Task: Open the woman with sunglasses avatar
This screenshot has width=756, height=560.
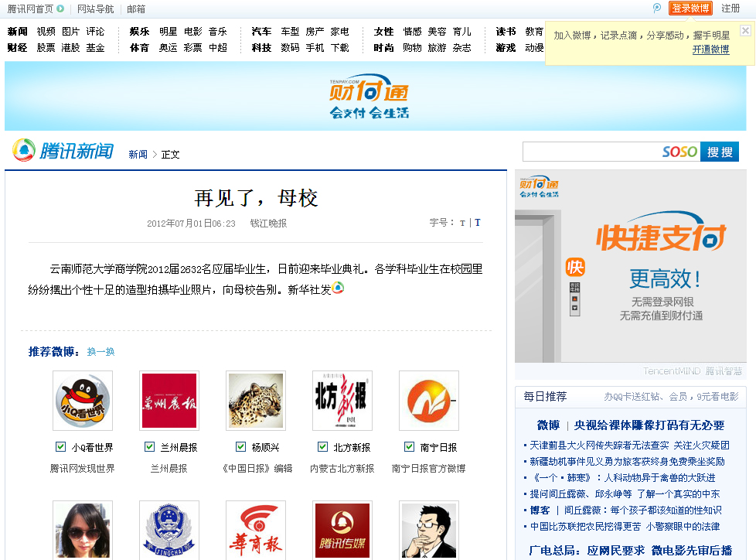Action: point(83,530)
